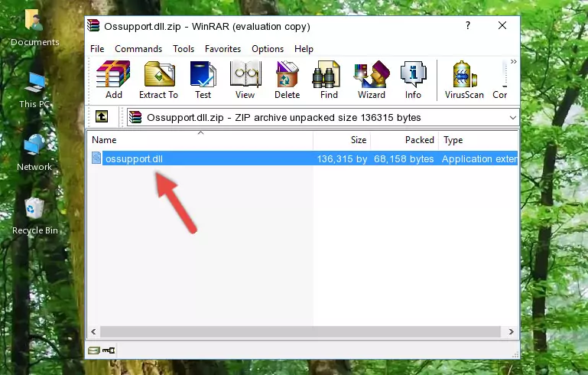
Task: Click the Extract To toolbar icon
Action: click(158, 80)
